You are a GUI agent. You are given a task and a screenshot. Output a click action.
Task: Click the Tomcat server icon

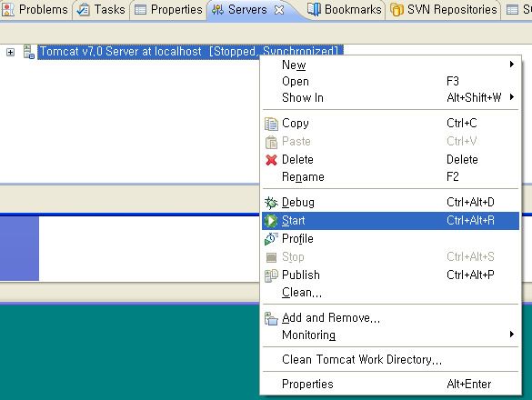[29, 52]
